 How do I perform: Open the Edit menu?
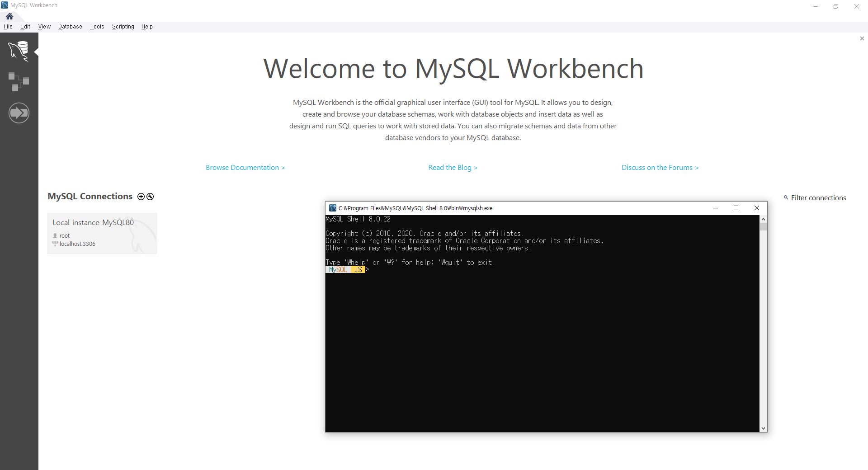(25, 27)
